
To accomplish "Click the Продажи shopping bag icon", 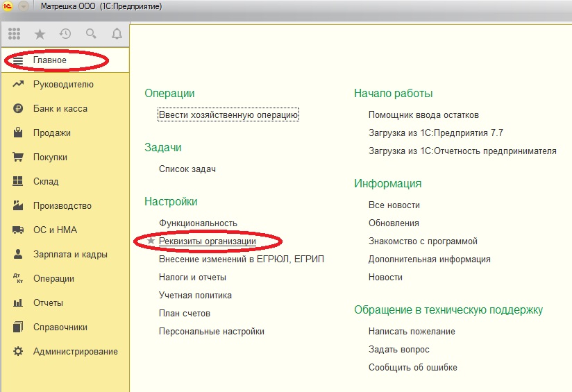I will point(19,133).
